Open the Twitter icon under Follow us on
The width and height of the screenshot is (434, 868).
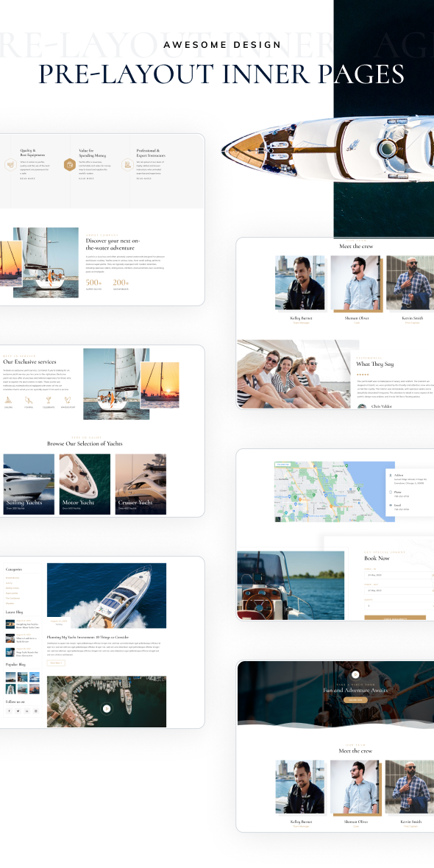click(18, 710)
